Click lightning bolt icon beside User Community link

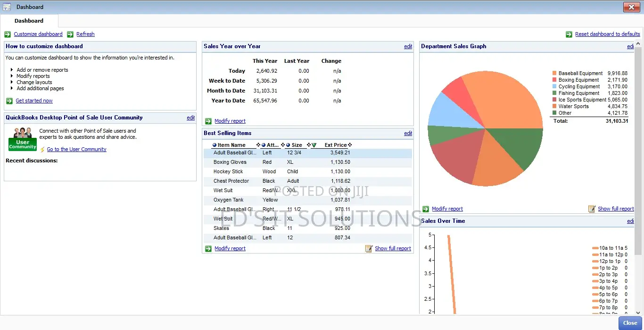coord(42,149)
